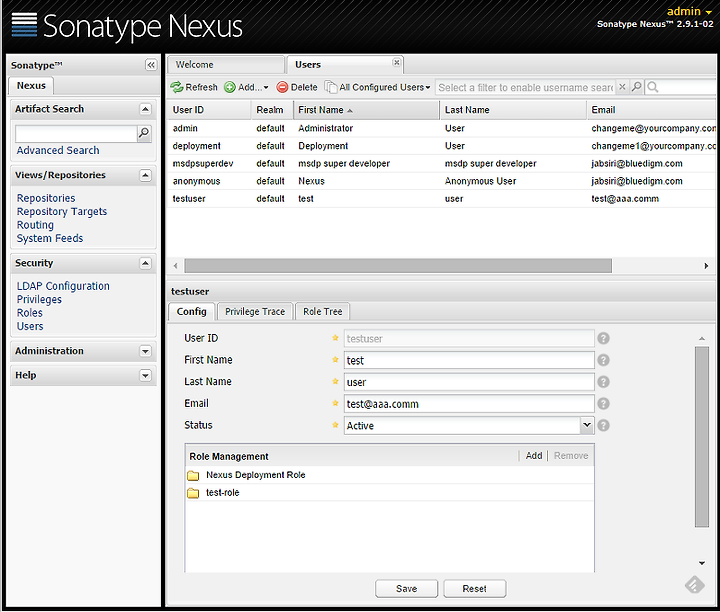Focus the Artifact Search input field
Image resolution: width=720 pixels, height=612 pixels.
(x=76, y=134)
